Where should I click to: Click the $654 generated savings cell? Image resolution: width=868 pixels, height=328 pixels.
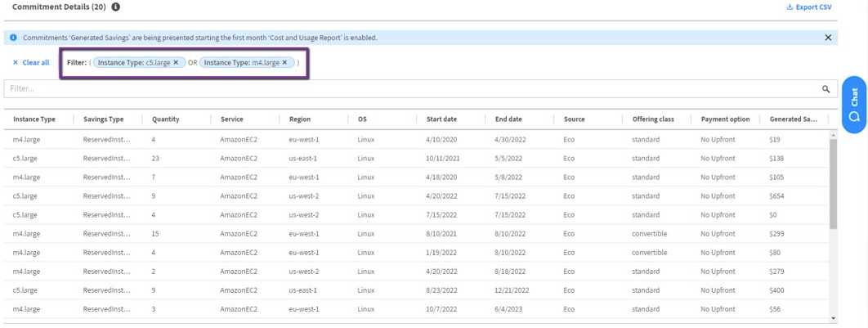click(x=776, y=196)
